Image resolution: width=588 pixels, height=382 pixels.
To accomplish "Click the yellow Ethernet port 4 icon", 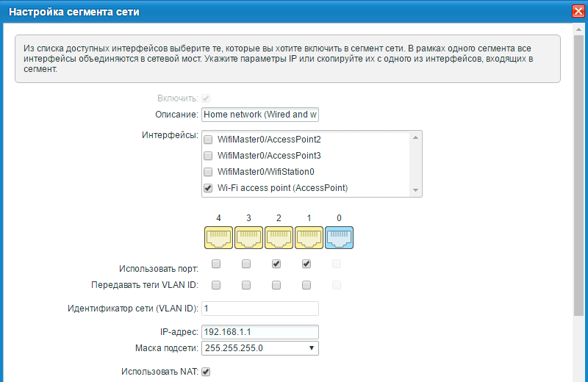I will [x=216, y=238].
